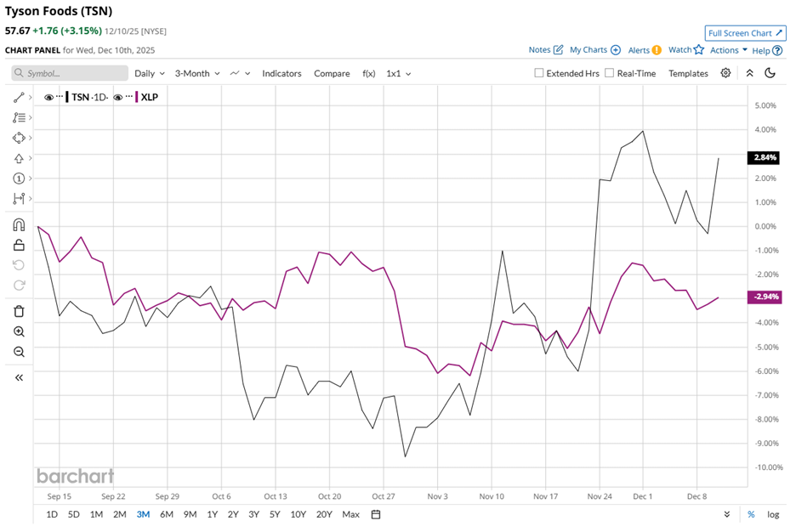
Task: Open the Help question icon
Action: pos(777,51)
